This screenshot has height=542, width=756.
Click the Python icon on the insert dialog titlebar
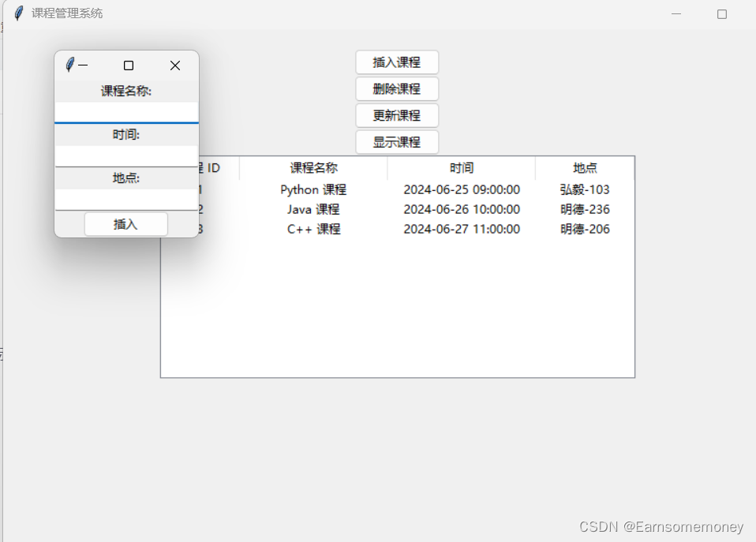coord(70,65)
